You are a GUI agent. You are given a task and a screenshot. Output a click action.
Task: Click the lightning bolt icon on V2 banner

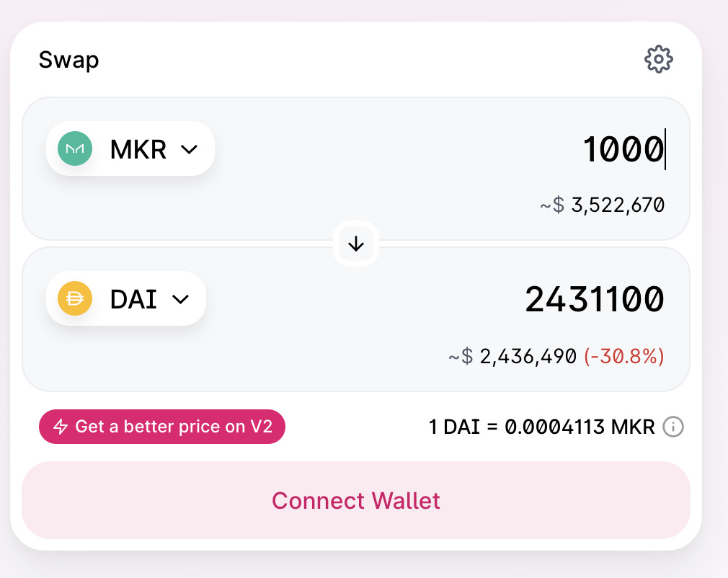[61, 427]
